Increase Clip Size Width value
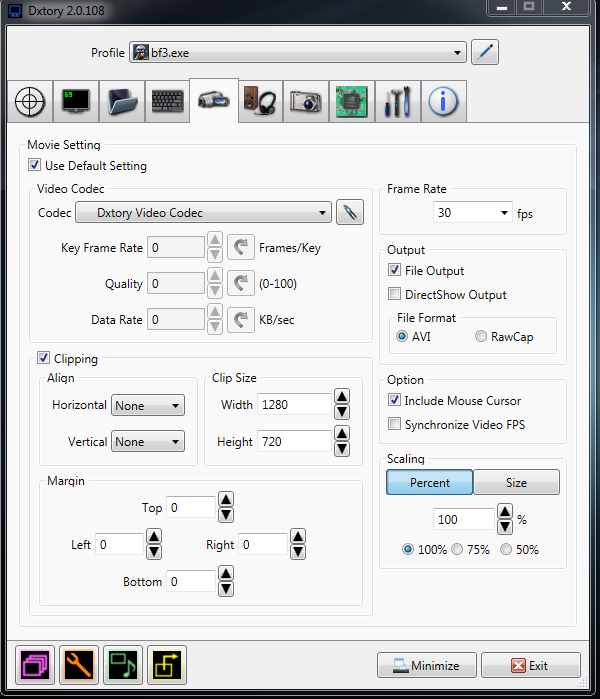 click(342, 396)
